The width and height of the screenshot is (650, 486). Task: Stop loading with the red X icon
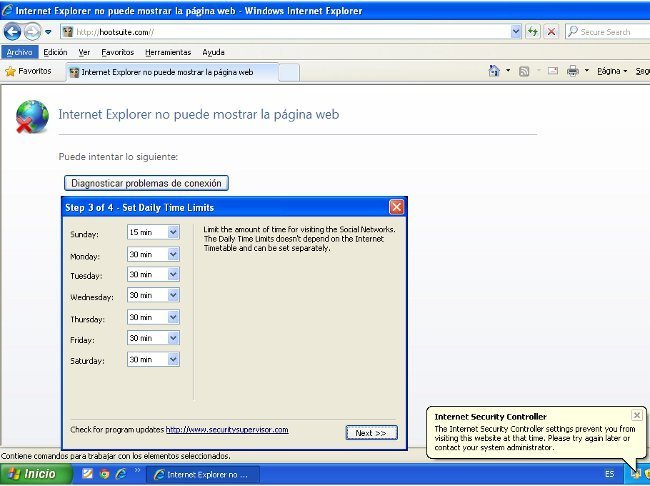pos(551,32)
